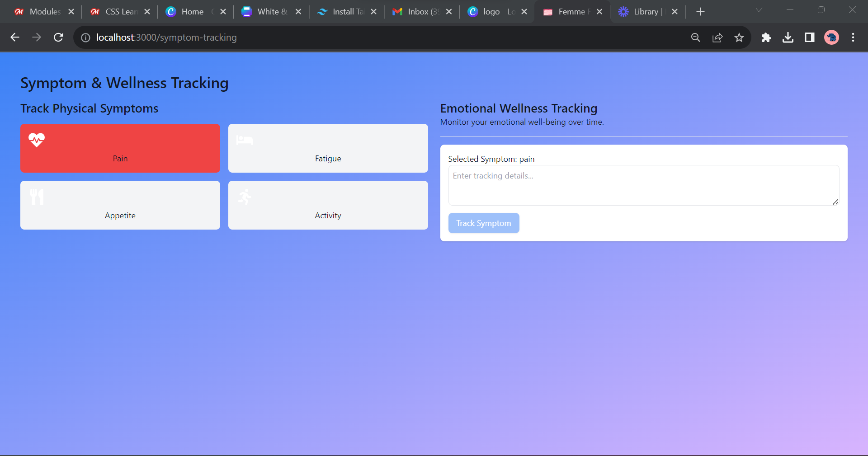Open the tab search dropdown arrow
Screen dimensions: 868x456
[759, 10]
